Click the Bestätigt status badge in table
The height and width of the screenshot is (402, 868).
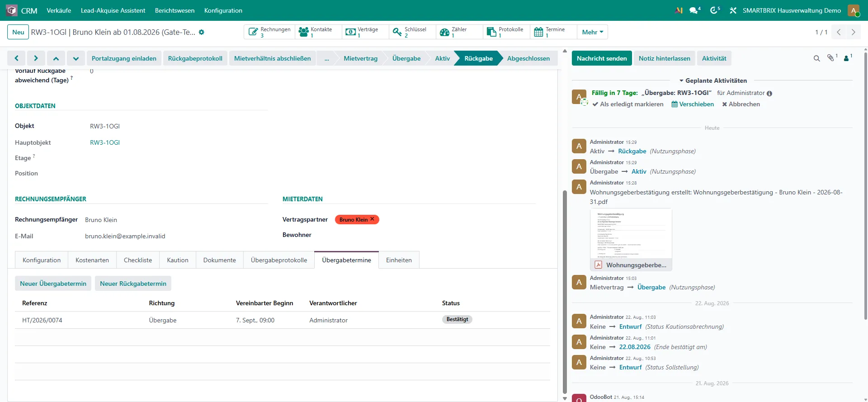pos(457,319)
